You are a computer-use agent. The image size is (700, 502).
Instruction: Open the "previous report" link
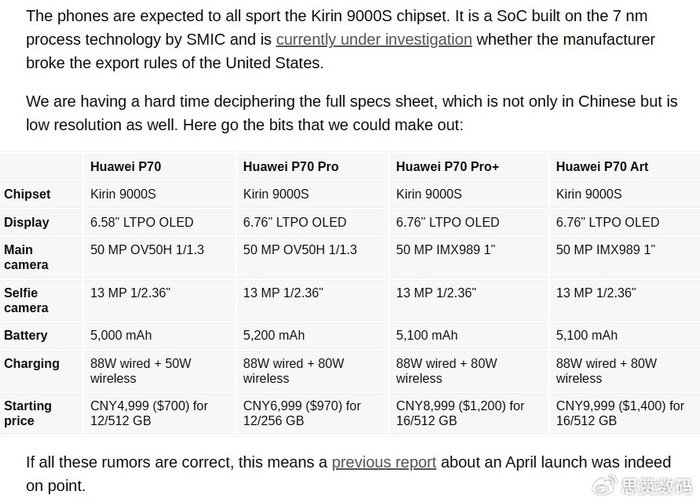coord(384,462)
